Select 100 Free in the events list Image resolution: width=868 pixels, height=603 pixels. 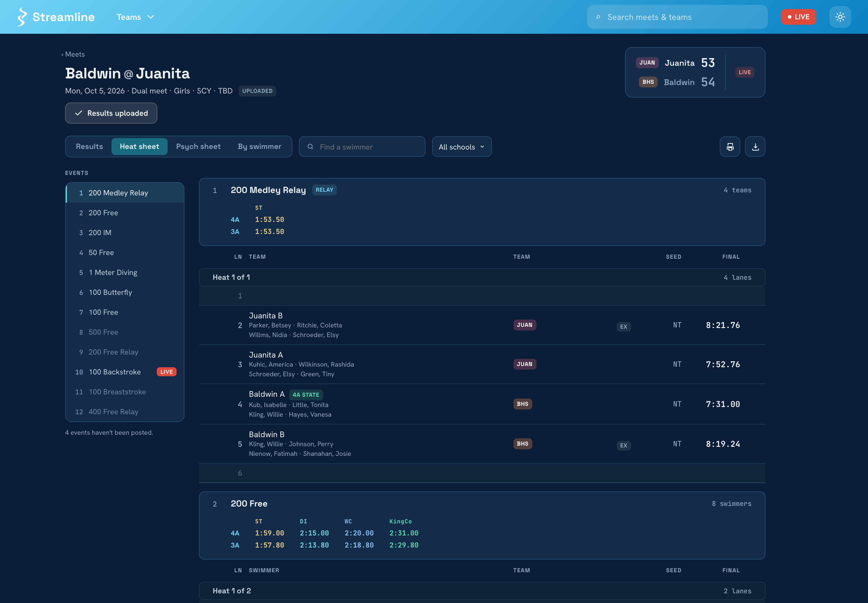click(x=125, y=312)
